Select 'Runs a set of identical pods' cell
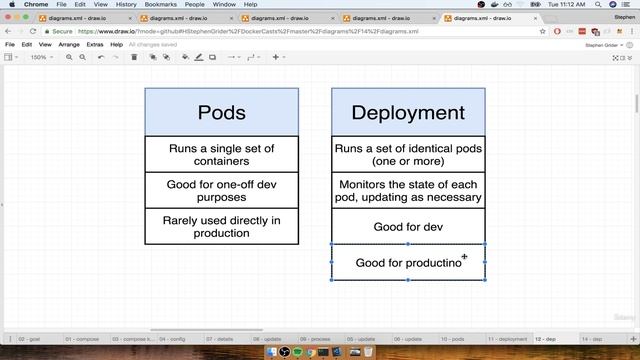Image resolution: width=640 pixels, height=360 pixels. point(408,154)
